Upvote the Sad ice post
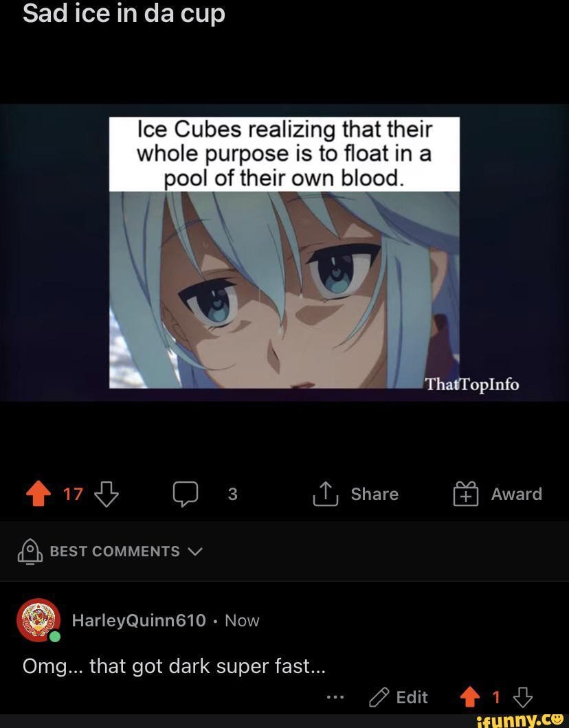Image resolution: width=569 pixels, height=728 pixels. pyautogui.click(x=38, y=494)
